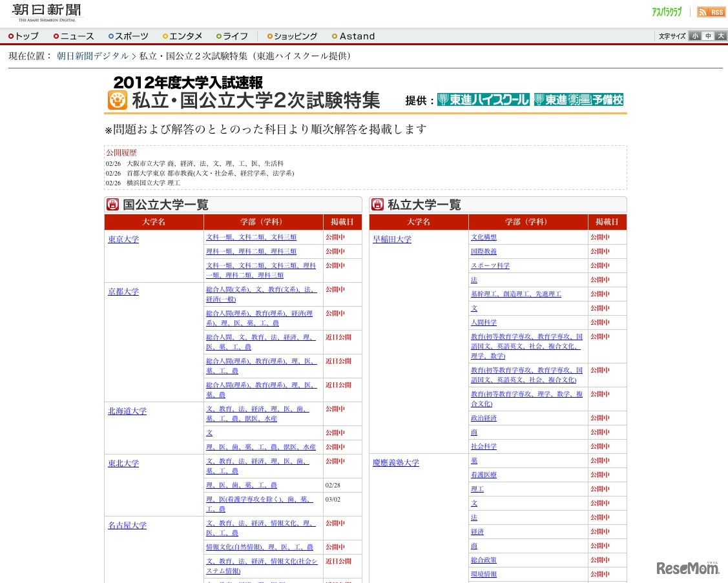The image size is (728, 583).
Task: Click the 朝日新聞デジタル breadcrumb link
Action: 92,56
